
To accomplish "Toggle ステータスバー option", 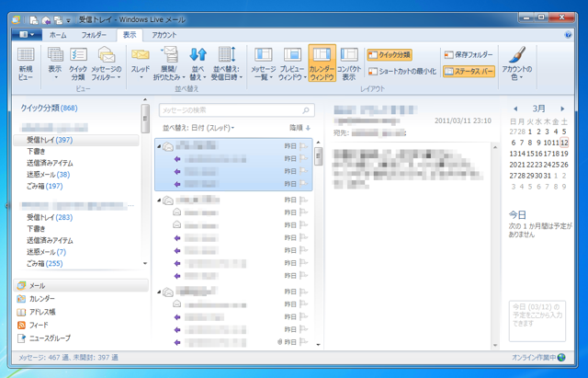I will tap(469, 72).
